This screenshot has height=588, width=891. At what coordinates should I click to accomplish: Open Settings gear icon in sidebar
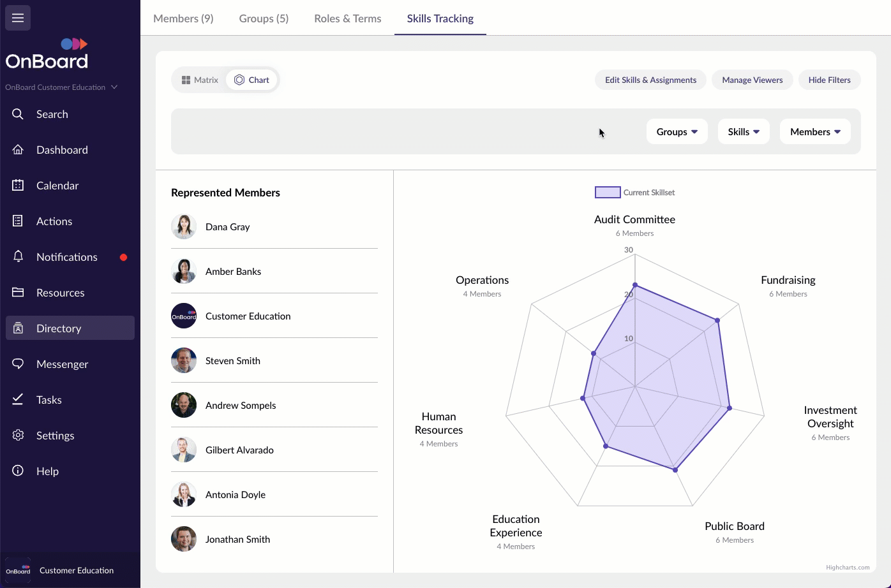[18, 436]
